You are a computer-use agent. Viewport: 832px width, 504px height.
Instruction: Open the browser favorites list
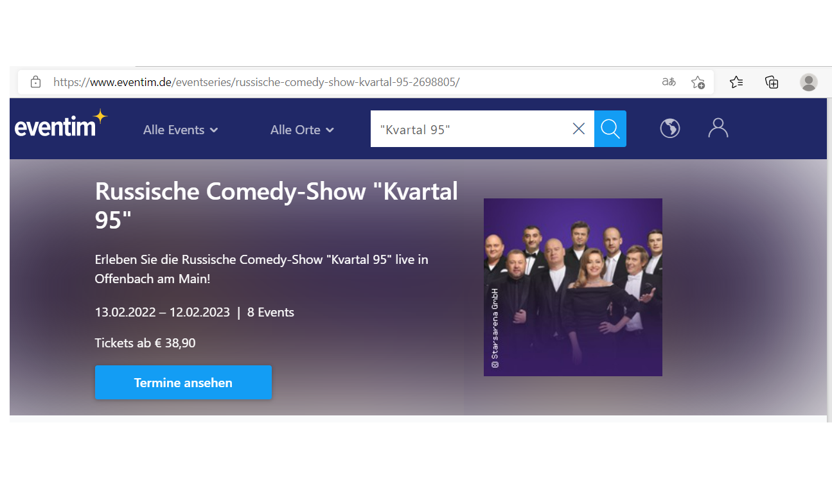point(736,82)
